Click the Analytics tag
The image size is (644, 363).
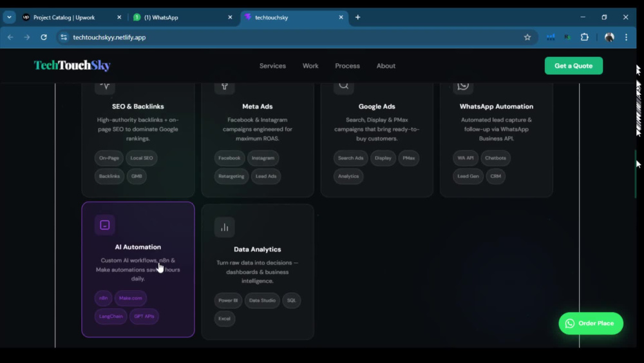348,177
